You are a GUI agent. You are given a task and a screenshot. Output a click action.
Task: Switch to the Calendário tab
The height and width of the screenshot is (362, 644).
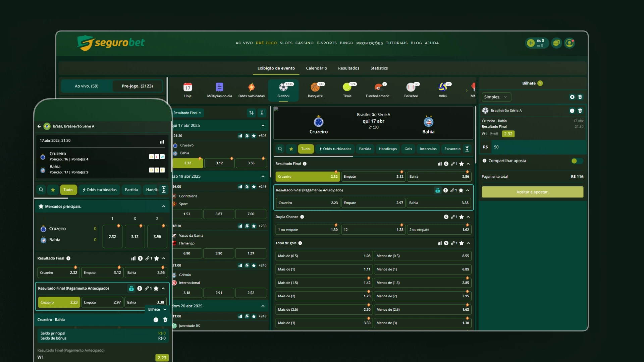pyautogui.click(x=316, y=68)
